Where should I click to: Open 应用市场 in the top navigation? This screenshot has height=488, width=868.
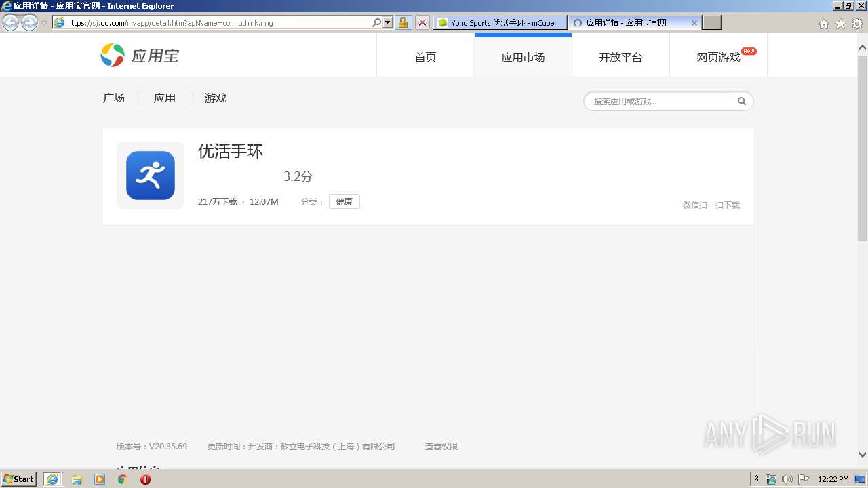[x=523, y=57]
